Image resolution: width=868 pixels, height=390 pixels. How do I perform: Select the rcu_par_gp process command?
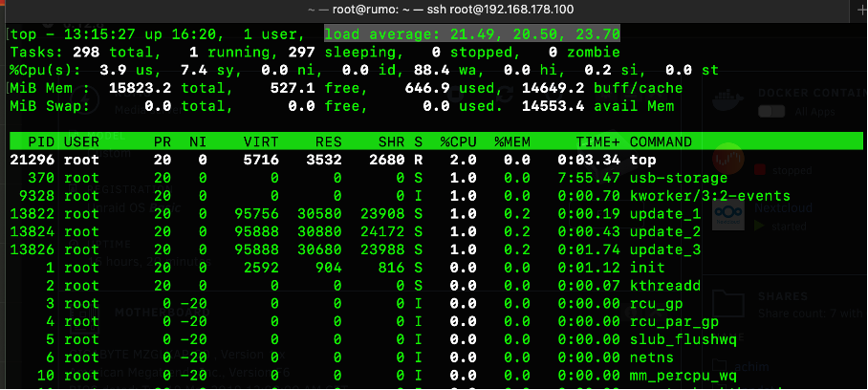point(674,321)
